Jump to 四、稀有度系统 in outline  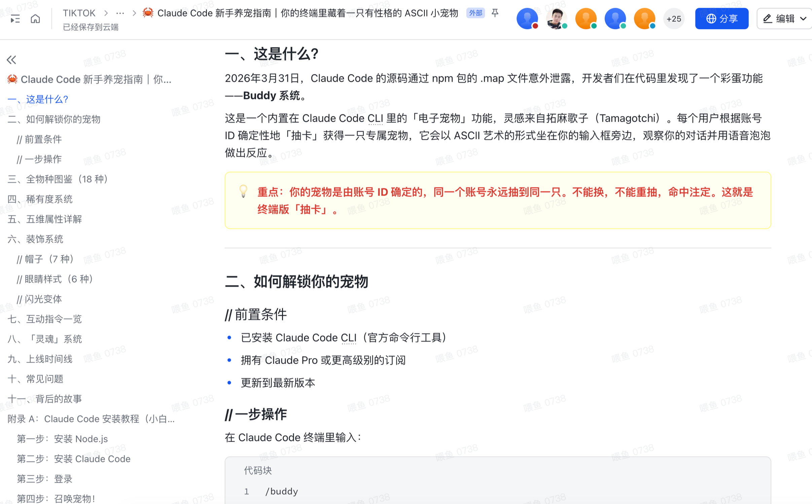pyautogui.click(x=40, y=199)
